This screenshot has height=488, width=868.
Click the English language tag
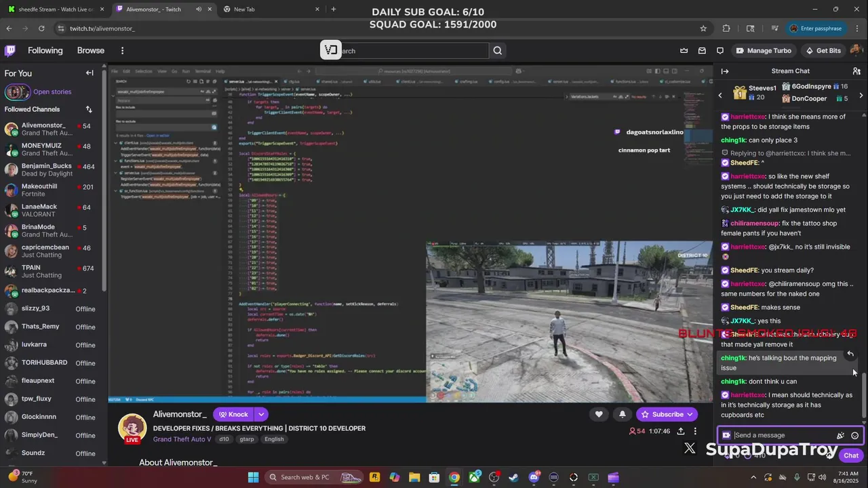click(x=274, y=439)
